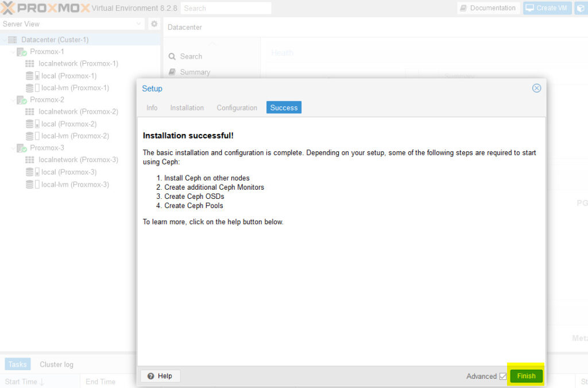Open the Cluster log tab

click(x=57, y=364)
